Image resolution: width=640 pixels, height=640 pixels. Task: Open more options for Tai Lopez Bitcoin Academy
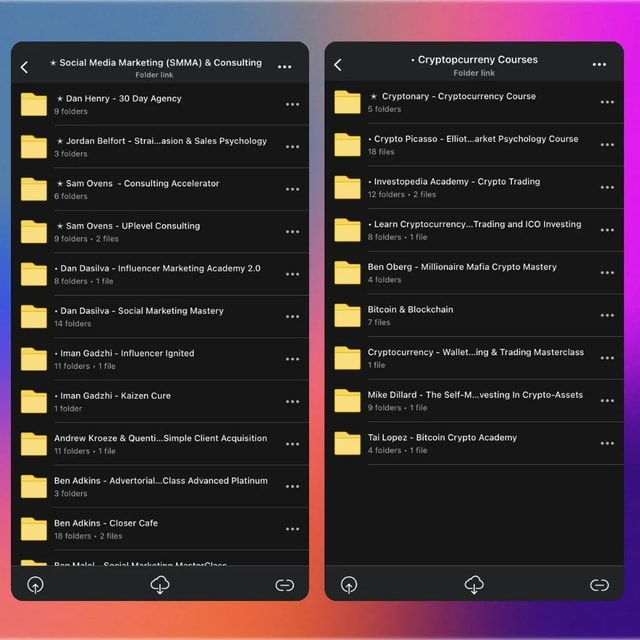pyautogui.click(x=607, y=443)
